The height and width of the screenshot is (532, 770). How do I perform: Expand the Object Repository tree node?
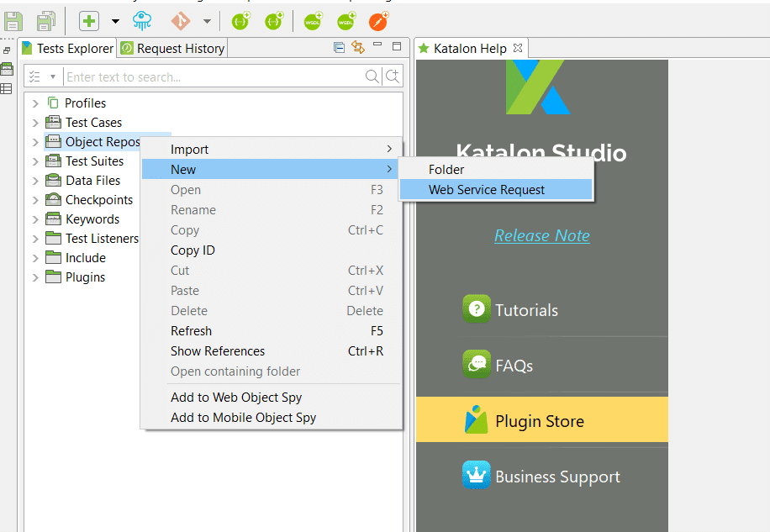(x=35, y=142)
